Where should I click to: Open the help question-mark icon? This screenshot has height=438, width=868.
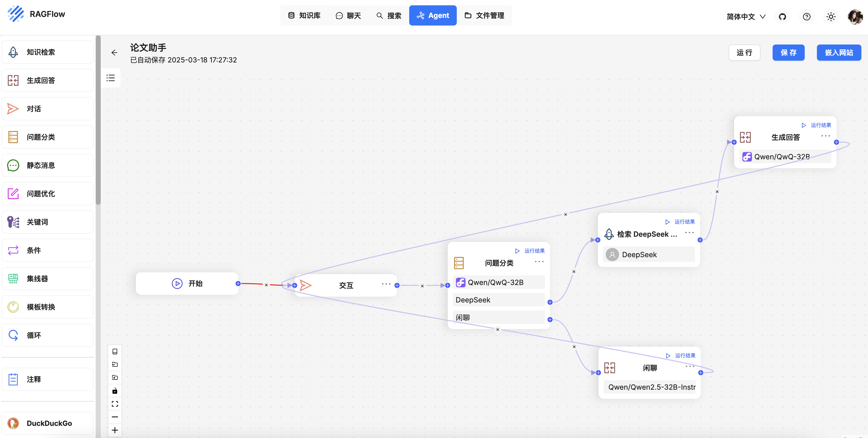click(x=806, y=16)
